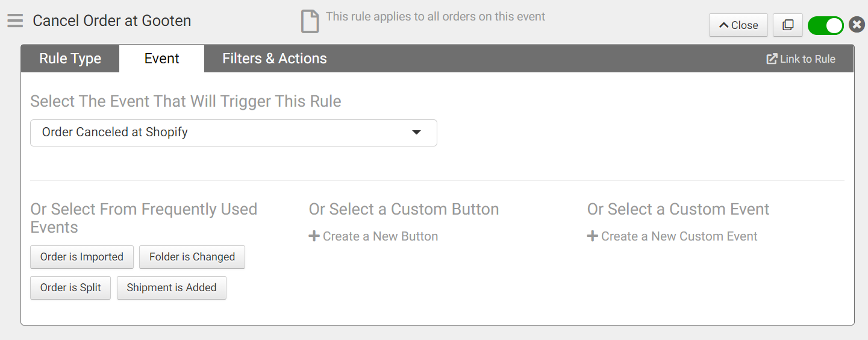
Task: Open the hamburger menu icon
Action: (15, 21)
